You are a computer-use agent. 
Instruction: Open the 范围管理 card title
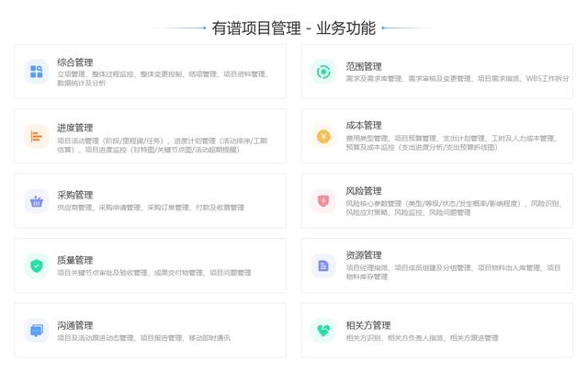click(364, 66)
